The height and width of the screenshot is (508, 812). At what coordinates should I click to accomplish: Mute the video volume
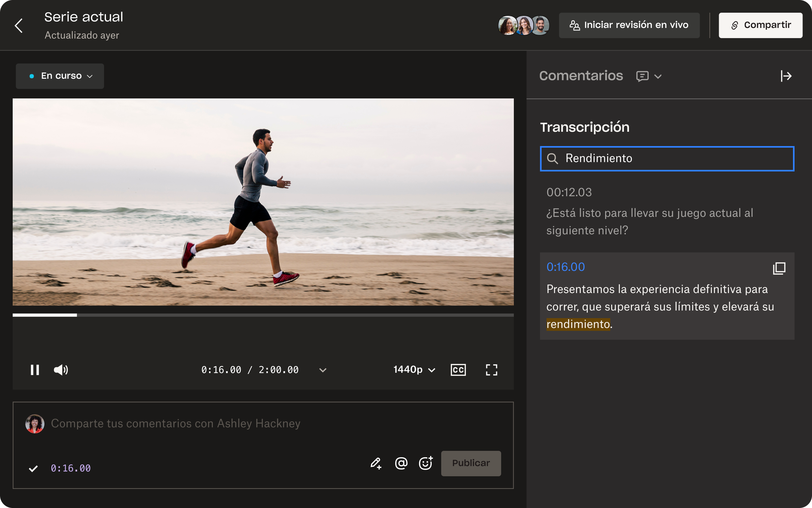click(61, 370)
